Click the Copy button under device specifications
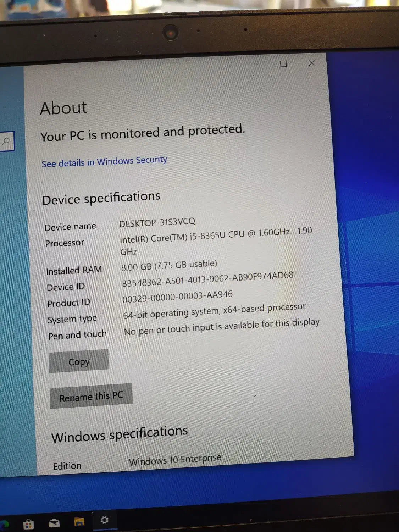Viewport: 399px width, 532px height. coord(79,361)
